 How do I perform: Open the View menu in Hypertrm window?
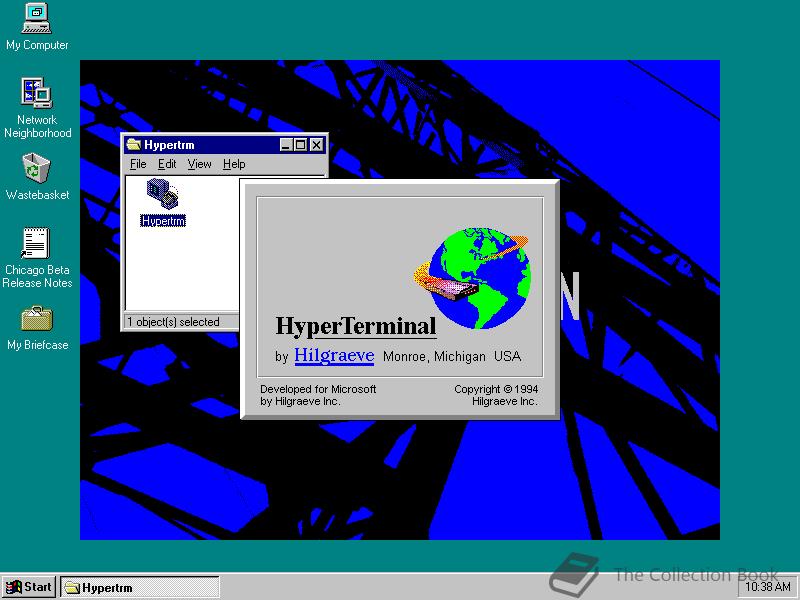pyautogui.click(x=199, y=164)
